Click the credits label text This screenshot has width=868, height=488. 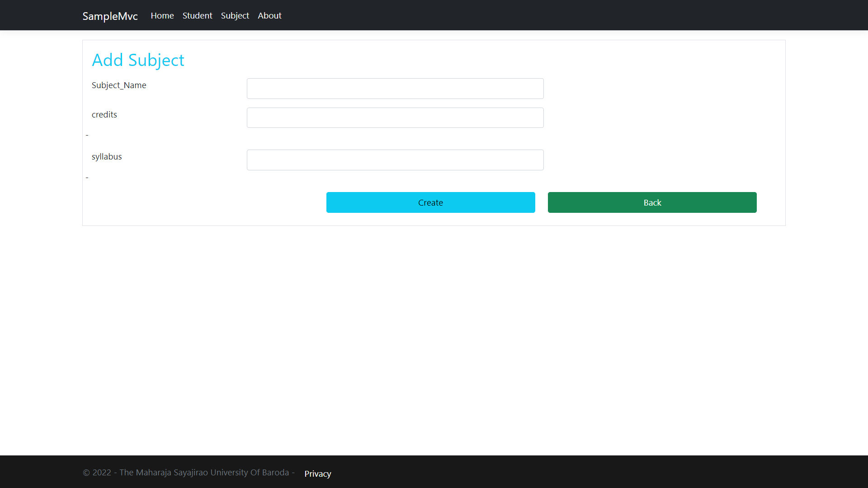click(x=104, y=114)
